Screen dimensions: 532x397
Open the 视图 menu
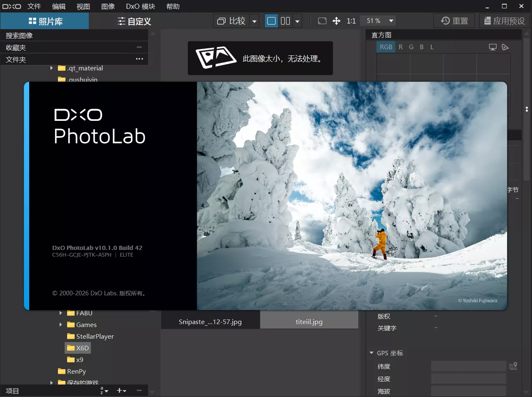[83, 6]
